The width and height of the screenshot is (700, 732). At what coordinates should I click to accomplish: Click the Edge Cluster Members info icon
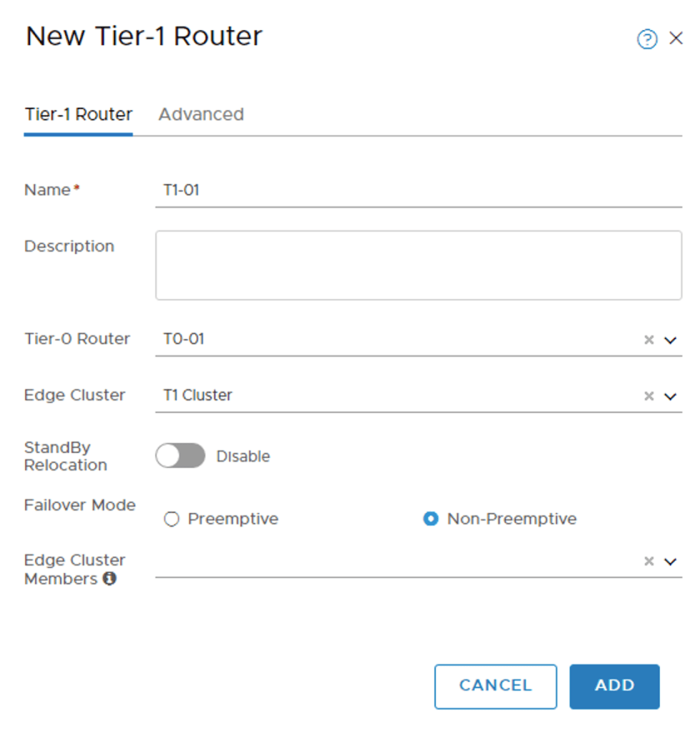click(110, 579)
